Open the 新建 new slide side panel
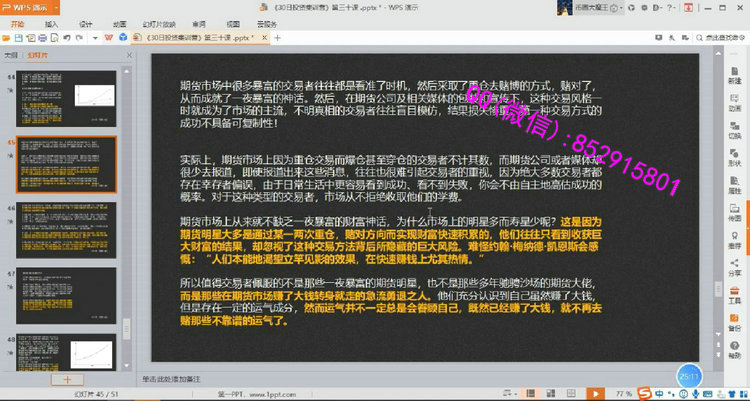Image resolution: width=750 pixels, height=401 pixels. (734, 76)
